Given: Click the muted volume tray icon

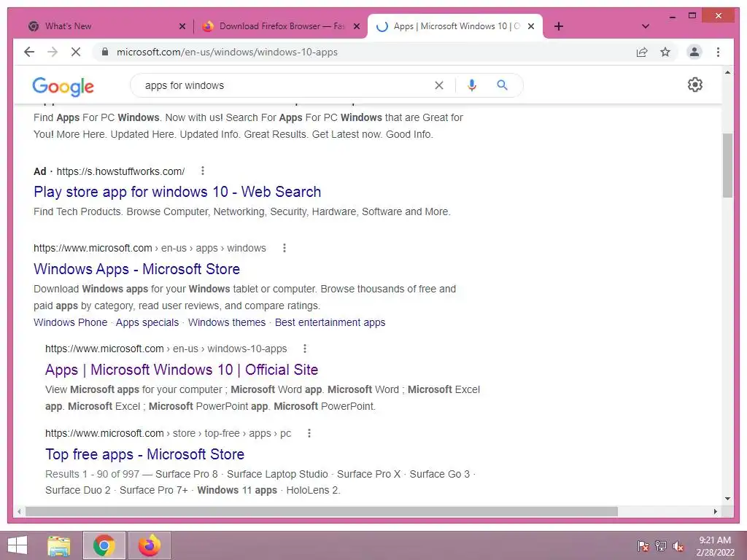Looking at the screenshot, I should (x=678, y=545).
